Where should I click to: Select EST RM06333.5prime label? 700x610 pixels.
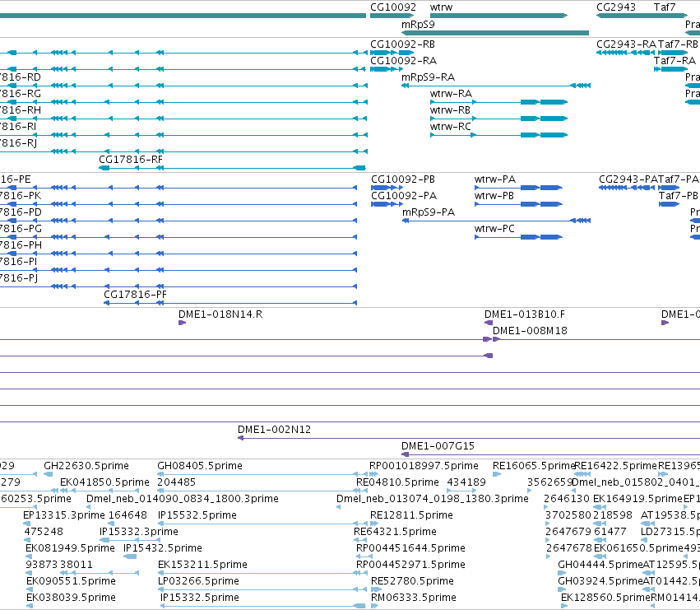point(414,598)
